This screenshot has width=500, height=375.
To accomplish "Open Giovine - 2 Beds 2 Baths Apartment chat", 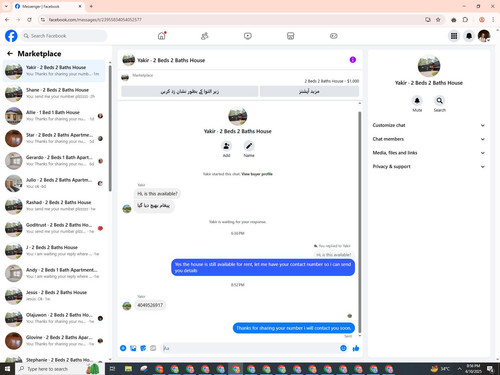I will [54, 341].
